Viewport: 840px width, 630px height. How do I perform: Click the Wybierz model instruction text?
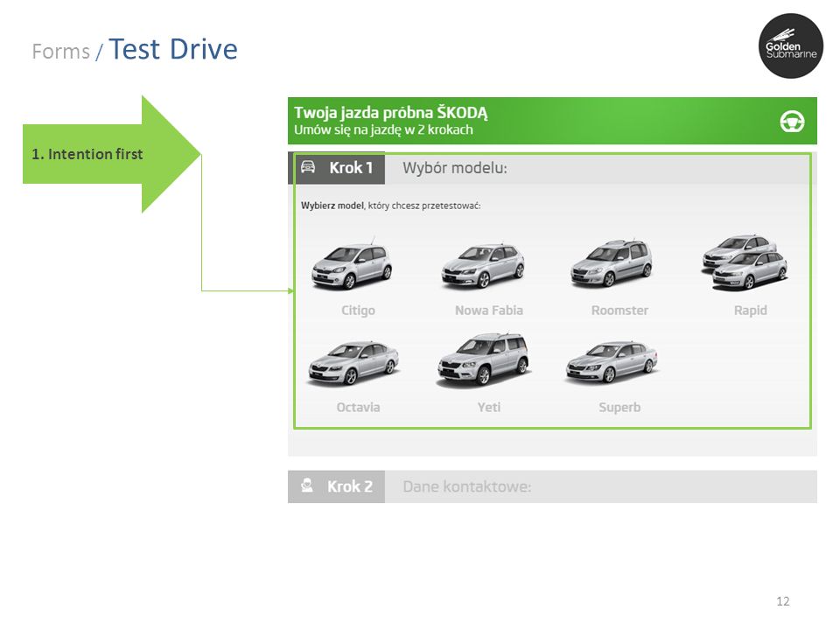390,206
